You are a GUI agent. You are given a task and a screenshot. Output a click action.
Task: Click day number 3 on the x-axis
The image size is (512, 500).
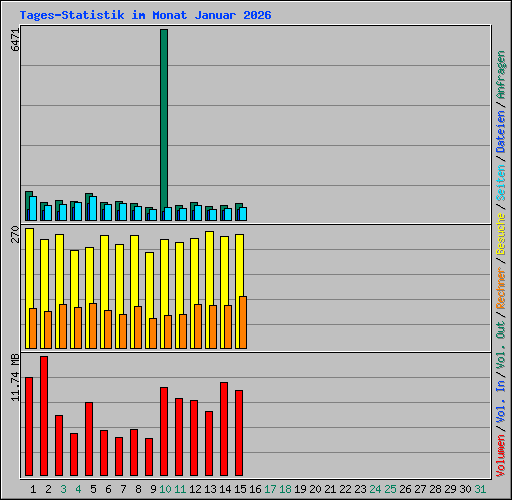(63, 489)
